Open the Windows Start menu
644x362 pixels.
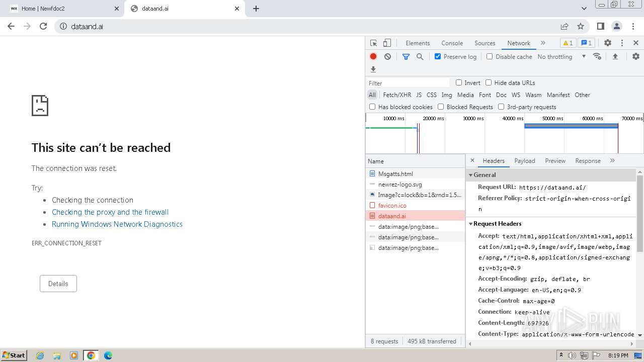click(14, 355)
